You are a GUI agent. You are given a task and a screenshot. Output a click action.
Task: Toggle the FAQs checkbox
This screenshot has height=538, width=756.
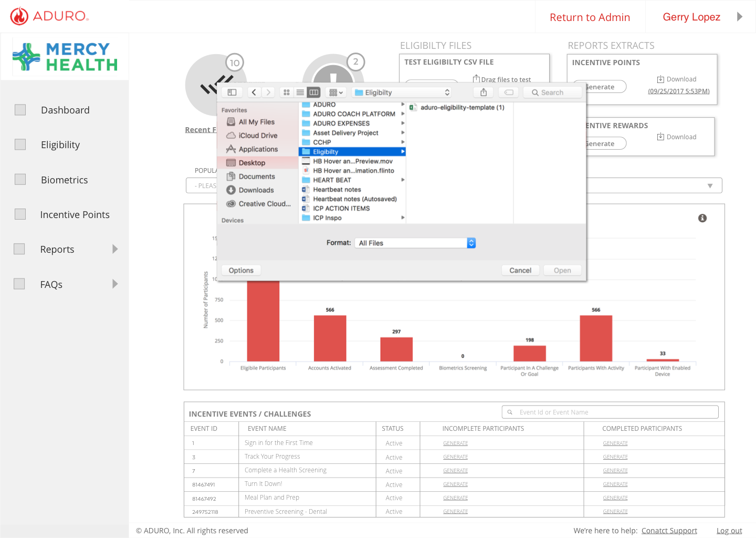pyautogui.click(x=19, y=284)
